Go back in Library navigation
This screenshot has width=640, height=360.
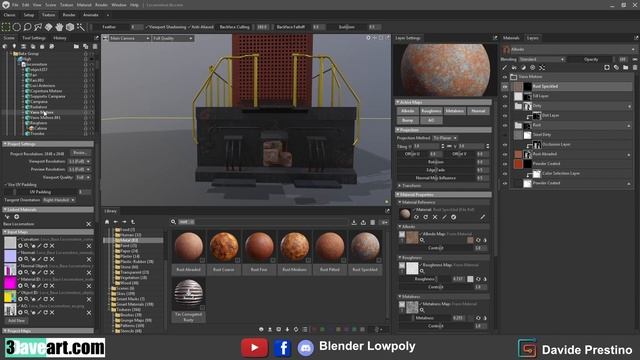pos(116,222)
